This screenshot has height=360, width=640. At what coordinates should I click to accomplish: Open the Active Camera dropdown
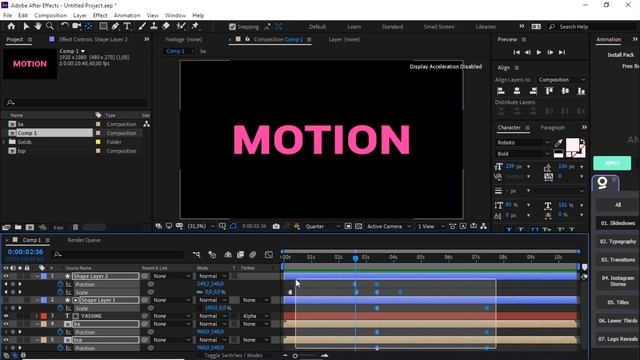tap(389, 226)
